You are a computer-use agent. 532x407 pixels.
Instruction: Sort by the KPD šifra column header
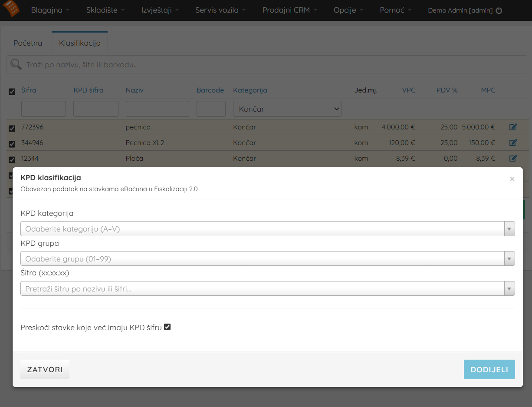click(89, 90)
